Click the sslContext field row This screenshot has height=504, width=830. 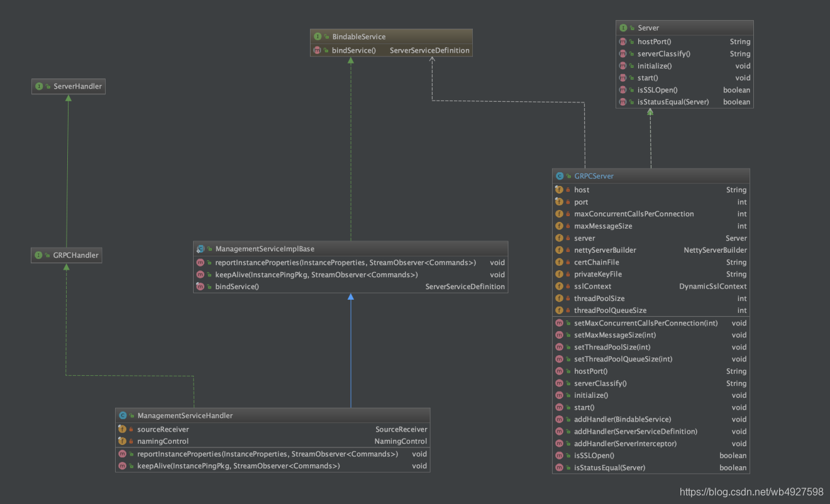pos(651,286)
